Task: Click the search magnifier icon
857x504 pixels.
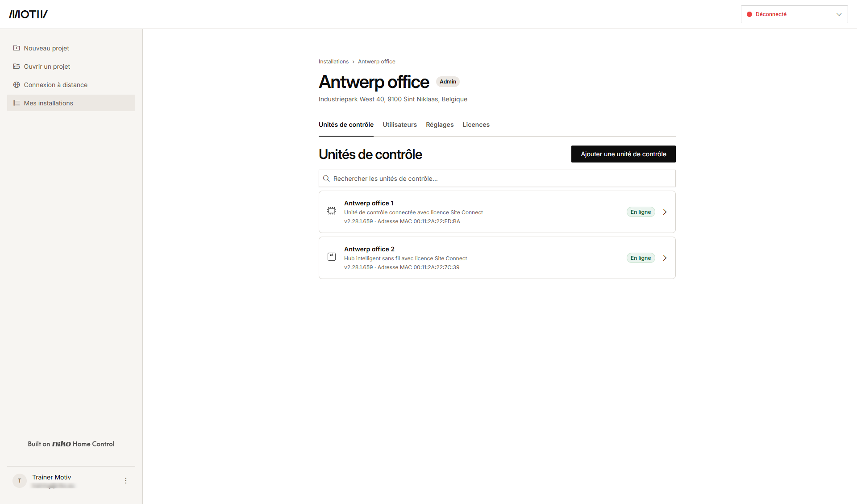Action: pos(326,179)
